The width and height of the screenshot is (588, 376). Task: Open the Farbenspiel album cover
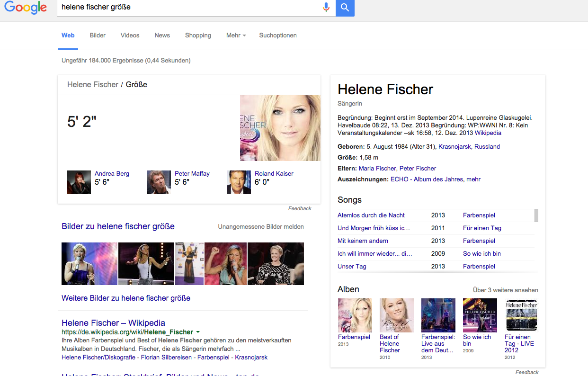coord(355,315)
